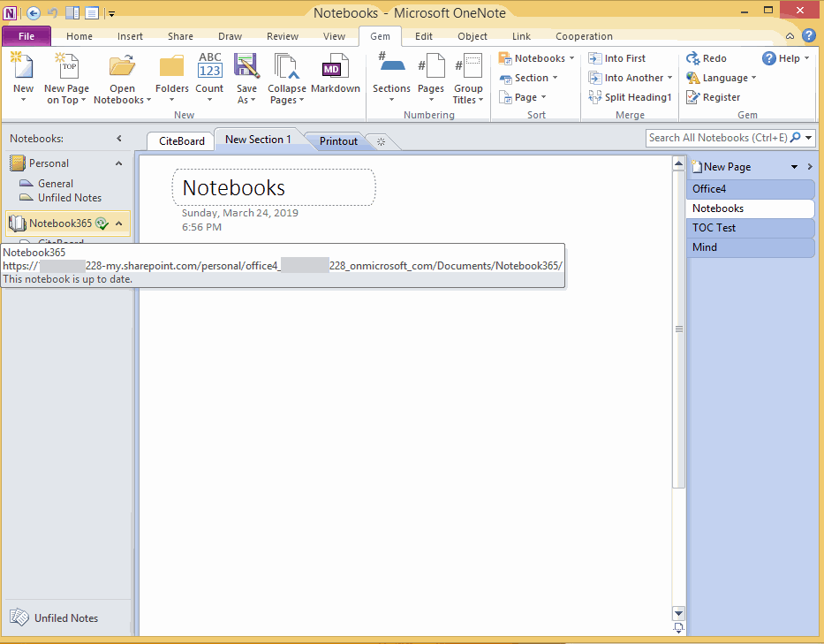Open the search scope dropdown arrow
The height and width of the screenshot is (644, 824).
click(x=809, y=138)
